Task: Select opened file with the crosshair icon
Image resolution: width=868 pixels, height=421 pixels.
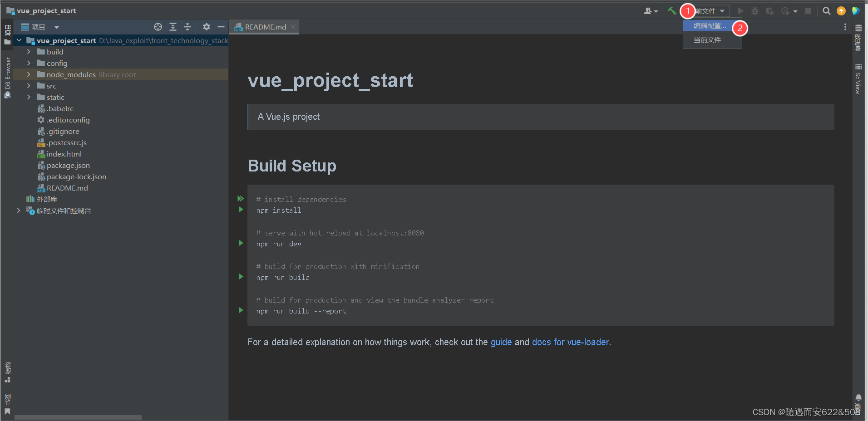Action: click(x=158, y=27)
